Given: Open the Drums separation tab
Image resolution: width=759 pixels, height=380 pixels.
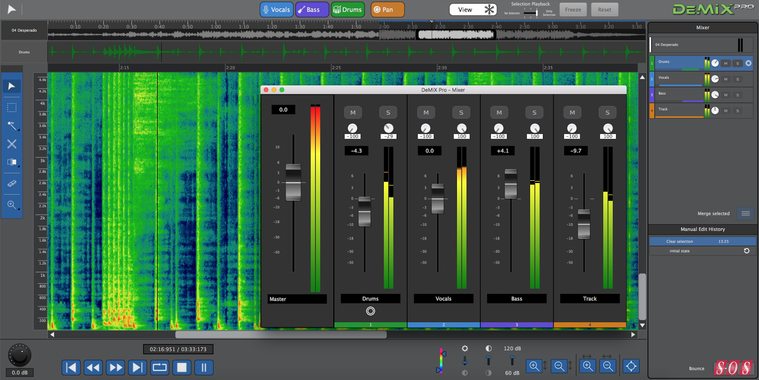Looking at the screenshot, I should (x=348, y=10).
